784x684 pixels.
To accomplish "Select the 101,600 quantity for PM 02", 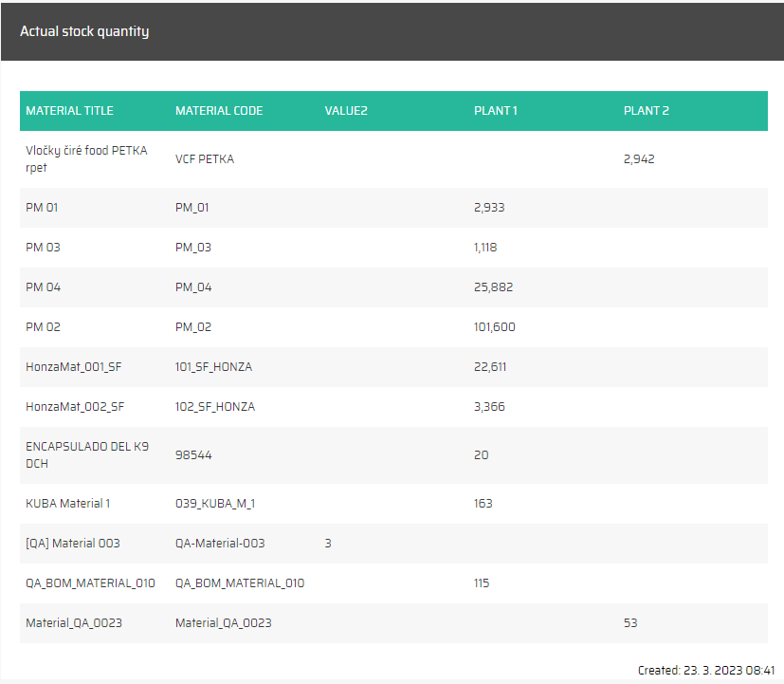I will (495, 327).
